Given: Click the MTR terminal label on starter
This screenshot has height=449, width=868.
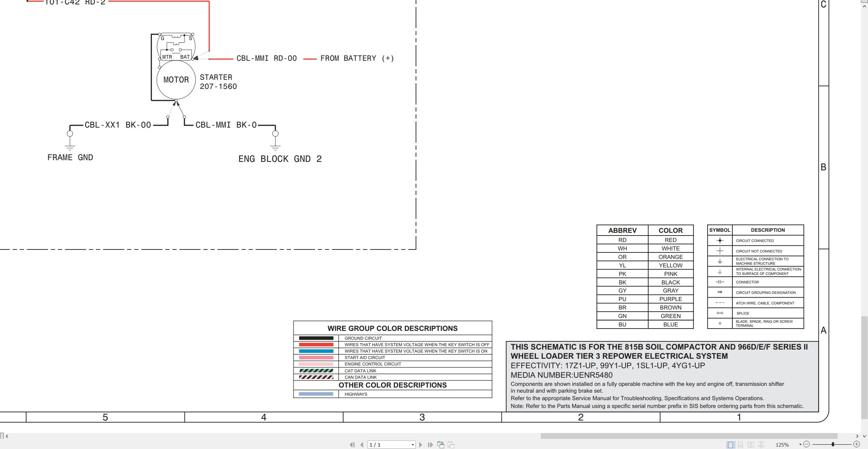Looking at the screenshot, I should (167, 57).
